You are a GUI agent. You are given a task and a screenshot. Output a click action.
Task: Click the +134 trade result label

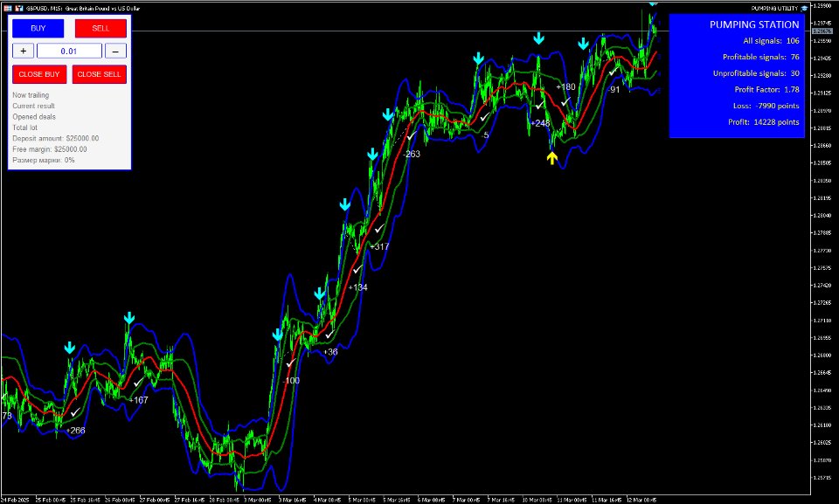point(357,288)
